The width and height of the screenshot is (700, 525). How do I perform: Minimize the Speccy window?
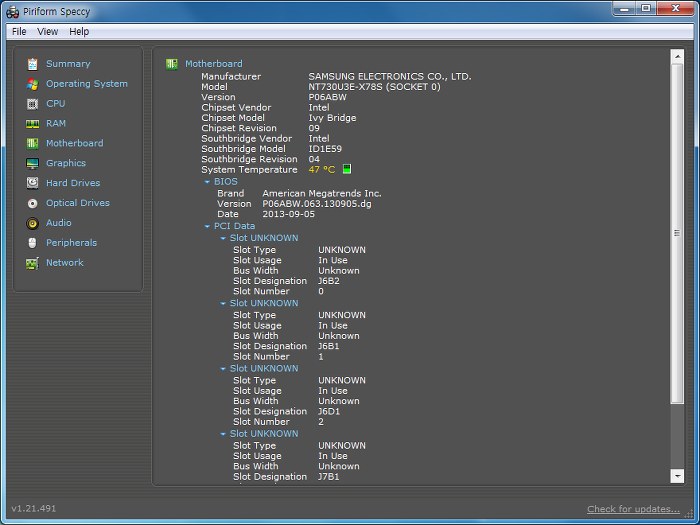click(x=625, y=8)
